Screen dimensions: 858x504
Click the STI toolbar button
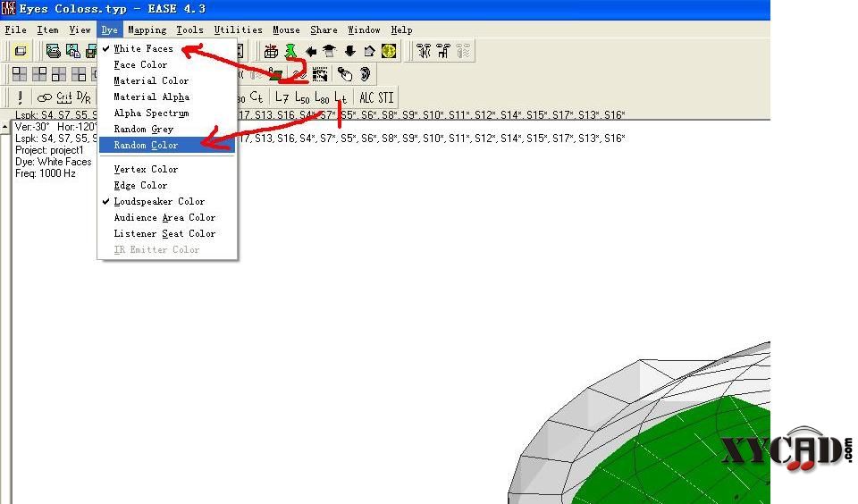coord(386,97)
